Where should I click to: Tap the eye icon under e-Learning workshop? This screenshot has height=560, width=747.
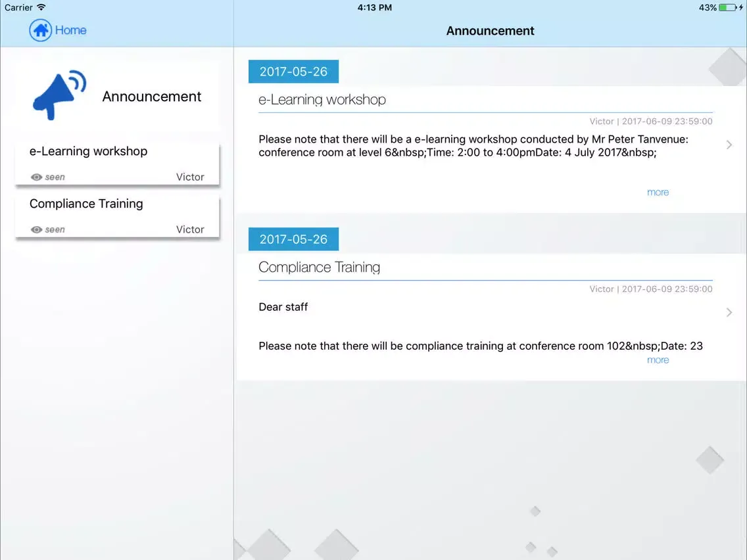[37, 177]
